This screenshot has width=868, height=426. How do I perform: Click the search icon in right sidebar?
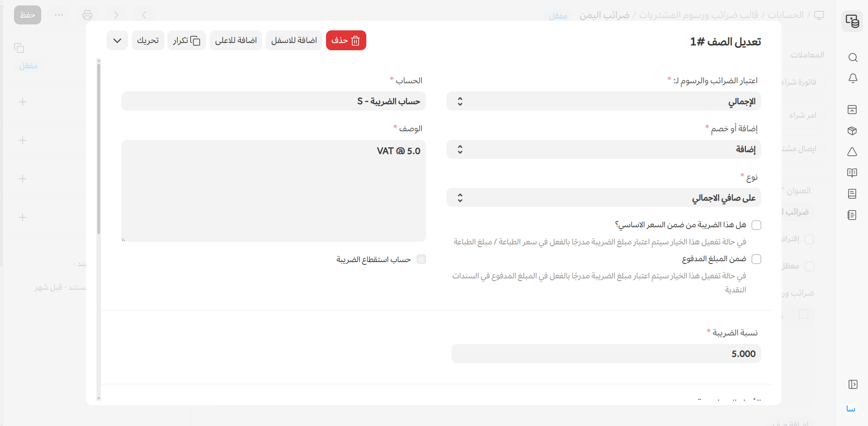click(853, 57)
